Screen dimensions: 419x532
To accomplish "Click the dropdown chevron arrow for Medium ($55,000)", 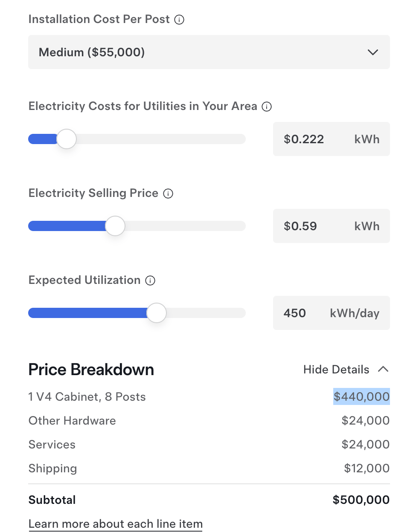I will [373, 52].
